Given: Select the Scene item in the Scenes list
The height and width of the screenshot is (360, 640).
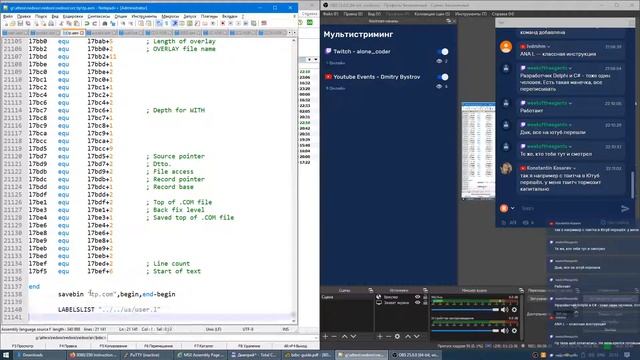Looking at the screenshot, I should (x=347, y=297).
